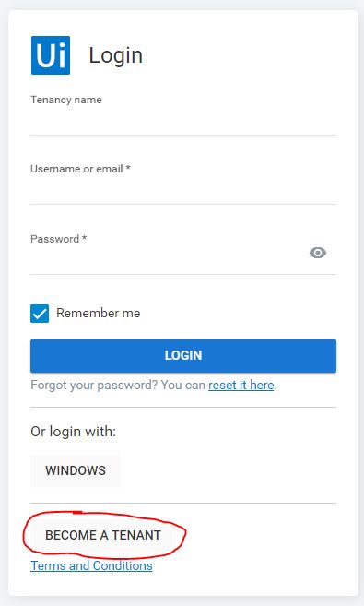Click the blue LOGIN button
Screen dimensions: 364x606
point(183,356)
